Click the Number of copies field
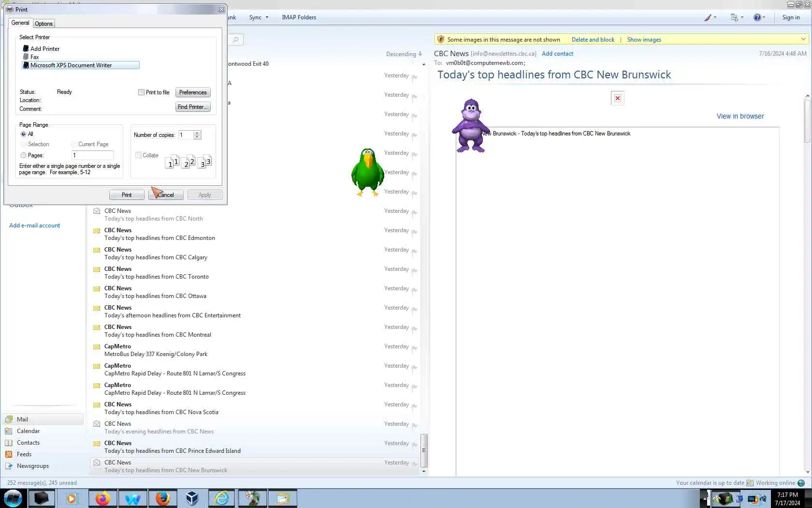Viewport: 812px width, 508px height. tap(186, 135)
